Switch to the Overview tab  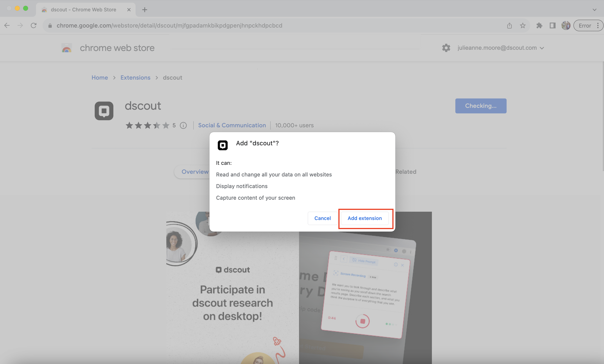pyautogui.click(x=195, y=172)
